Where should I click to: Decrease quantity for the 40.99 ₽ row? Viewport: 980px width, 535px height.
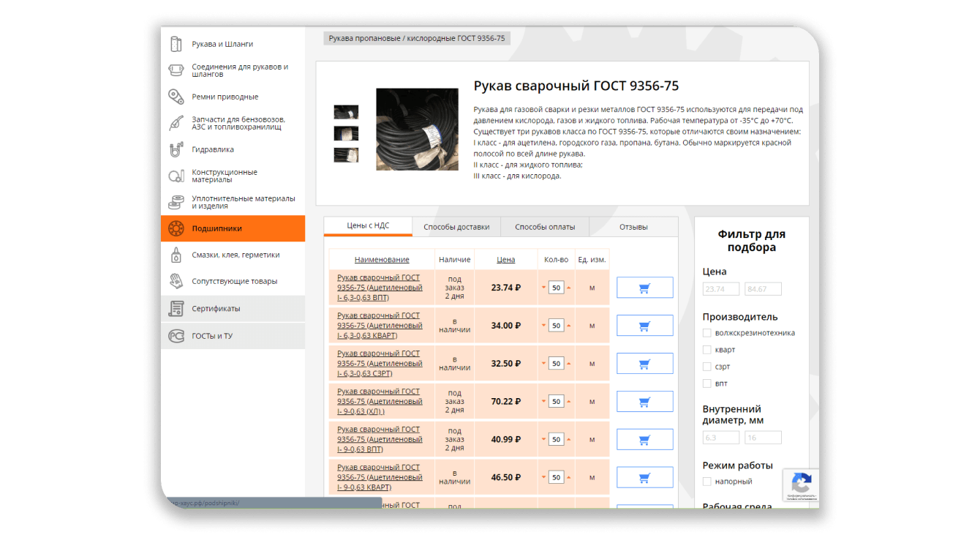pyautogui.click(x=543, y=440)
